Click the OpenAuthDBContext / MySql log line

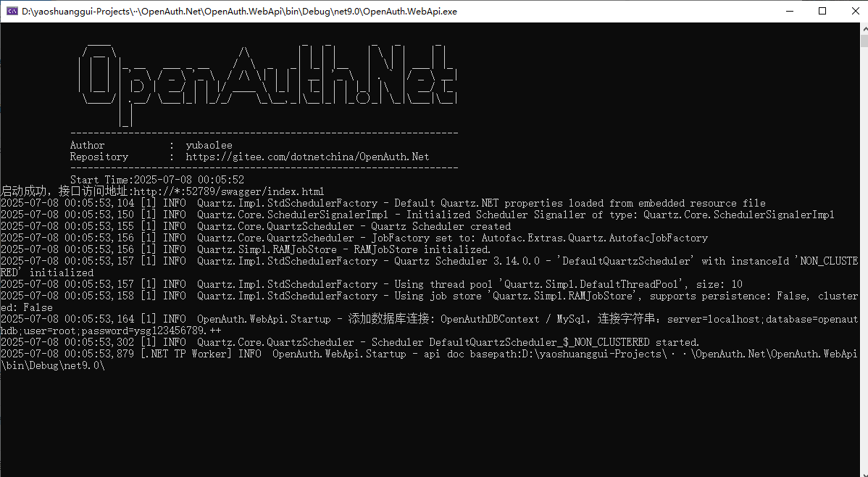429,325
